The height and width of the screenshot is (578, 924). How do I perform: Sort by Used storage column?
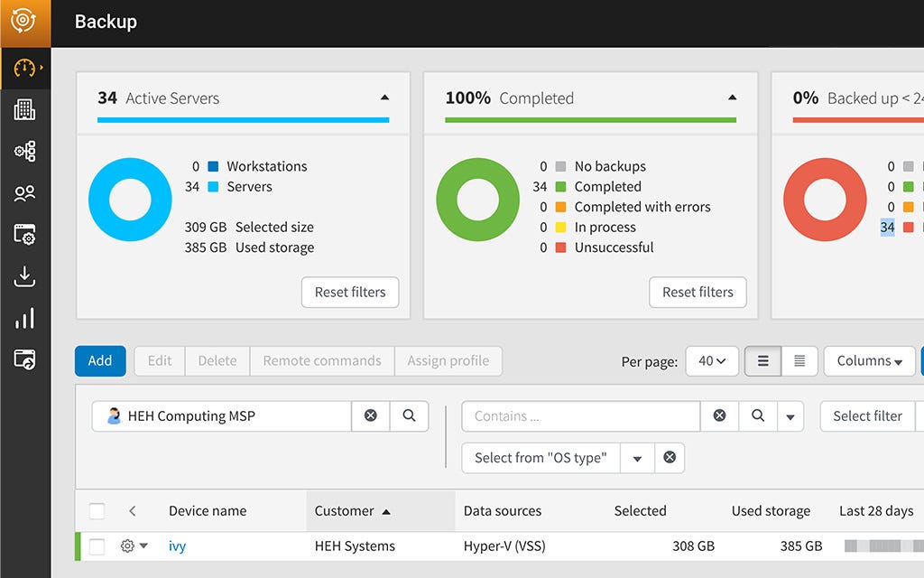tap(771, 511)
